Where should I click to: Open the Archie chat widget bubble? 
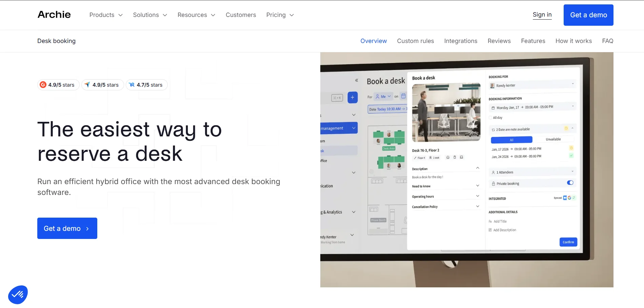pos(18,294)
